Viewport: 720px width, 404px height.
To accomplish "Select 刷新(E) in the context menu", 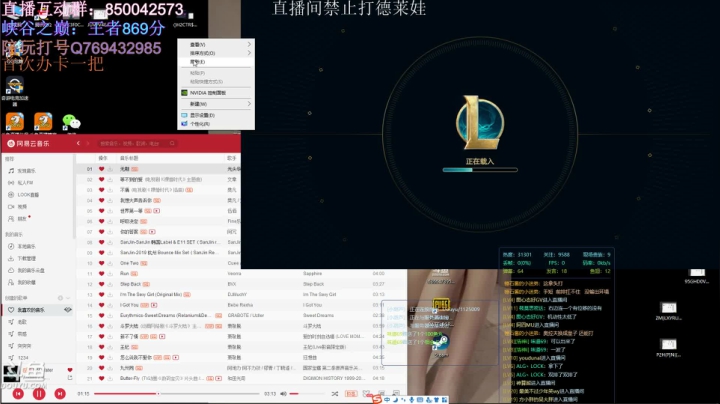I will [x=216, y=62].
